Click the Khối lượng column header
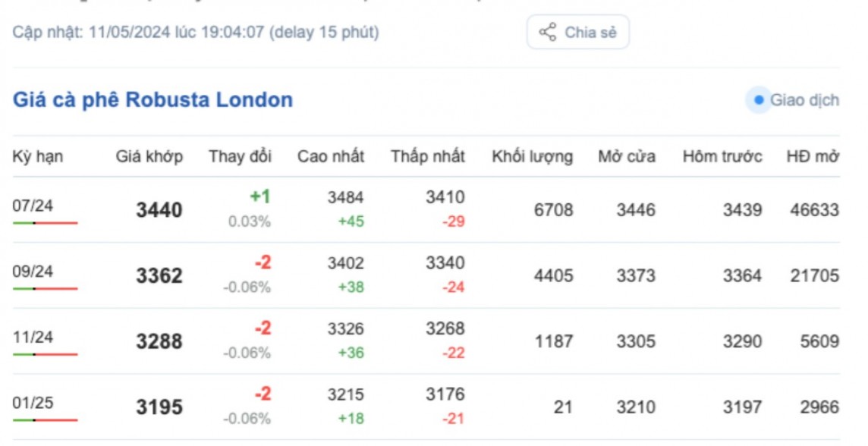This screenshot has height=446, width=868. tap(532, 157)
